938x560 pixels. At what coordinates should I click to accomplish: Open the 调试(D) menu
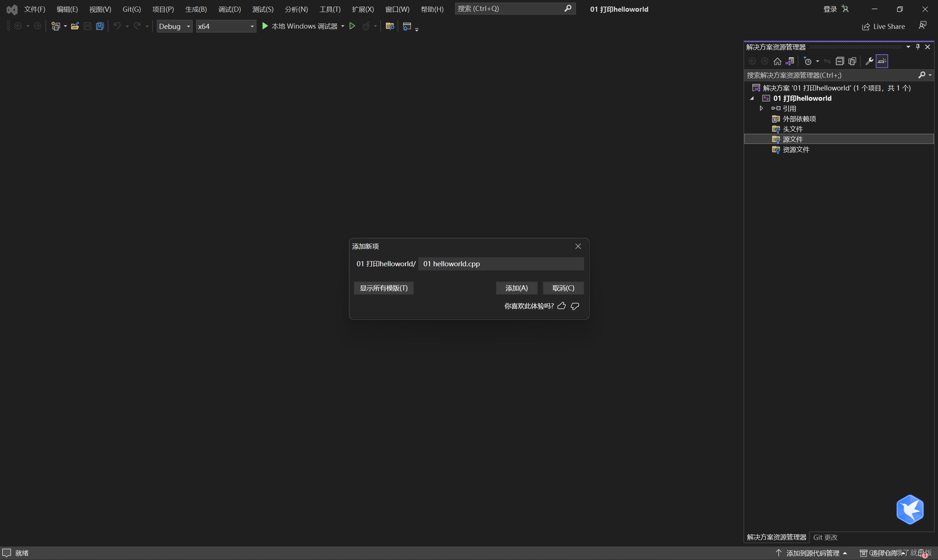coord(229,9)
